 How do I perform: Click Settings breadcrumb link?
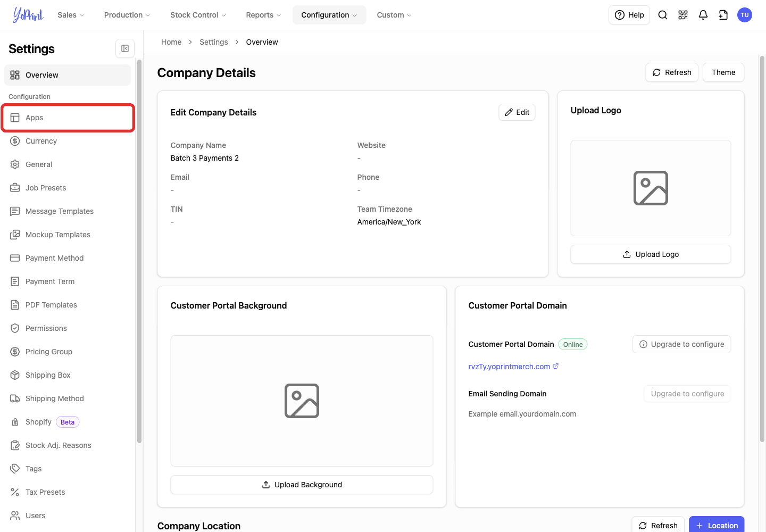click(214, 42)
